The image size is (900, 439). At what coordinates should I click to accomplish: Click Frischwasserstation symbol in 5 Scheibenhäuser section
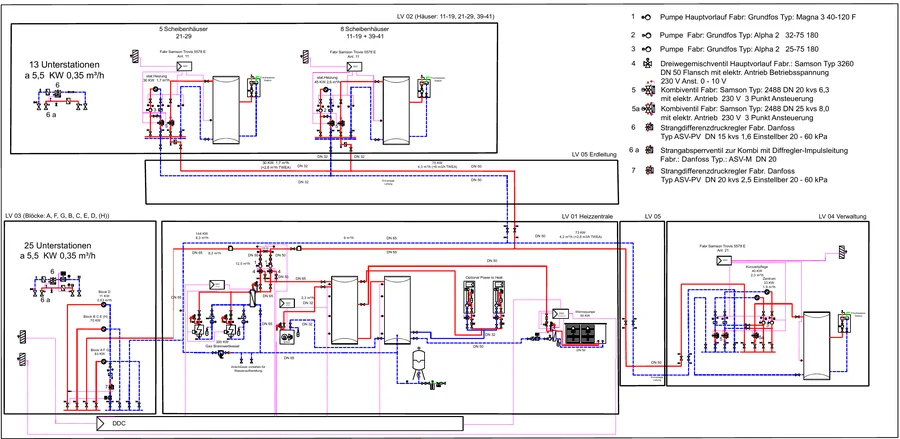click(x=254, y=87)
